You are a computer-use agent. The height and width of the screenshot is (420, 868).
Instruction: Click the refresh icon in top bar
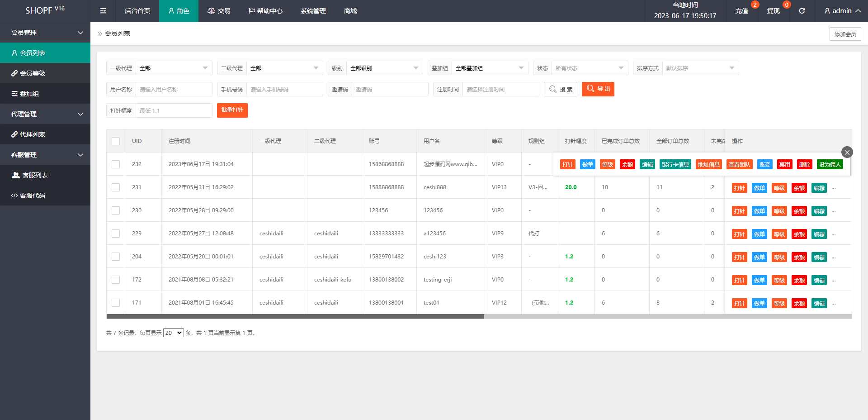coord(802,11)
